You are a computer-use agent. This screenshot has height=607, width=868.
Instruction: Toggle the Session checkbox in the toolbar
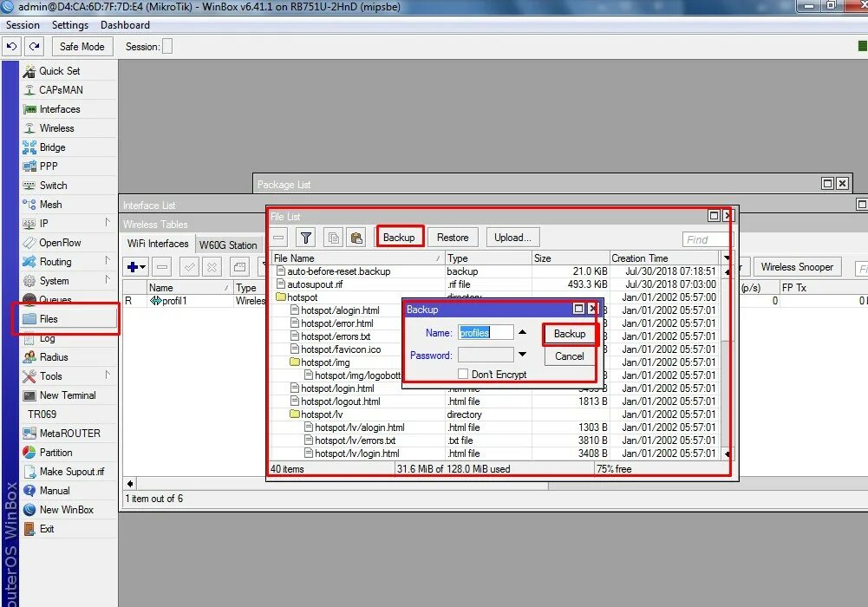tap(167, 47)
